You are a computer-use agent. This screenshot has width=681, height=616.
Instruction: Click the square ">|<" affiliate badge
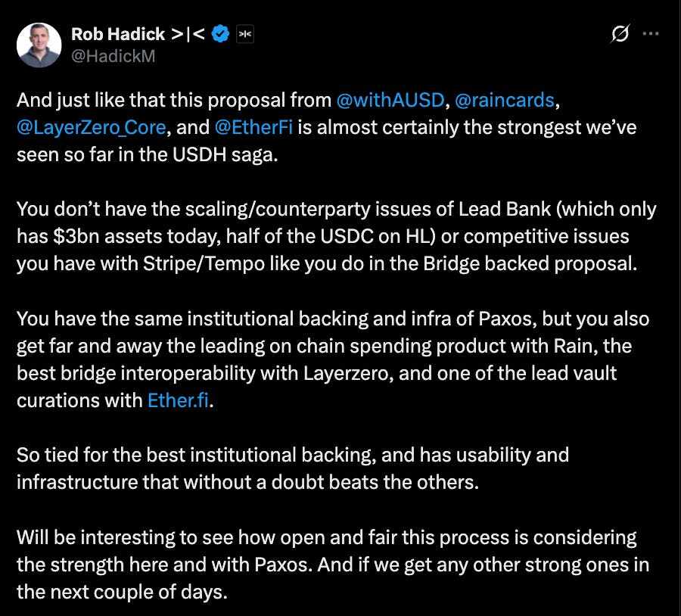click(245, 34)
